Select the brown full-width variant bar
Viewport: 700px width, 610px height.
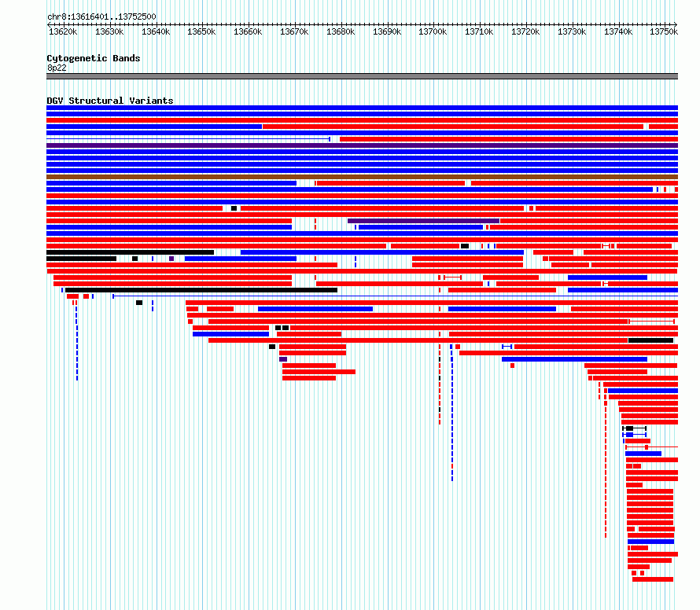(x=362, y=177)
